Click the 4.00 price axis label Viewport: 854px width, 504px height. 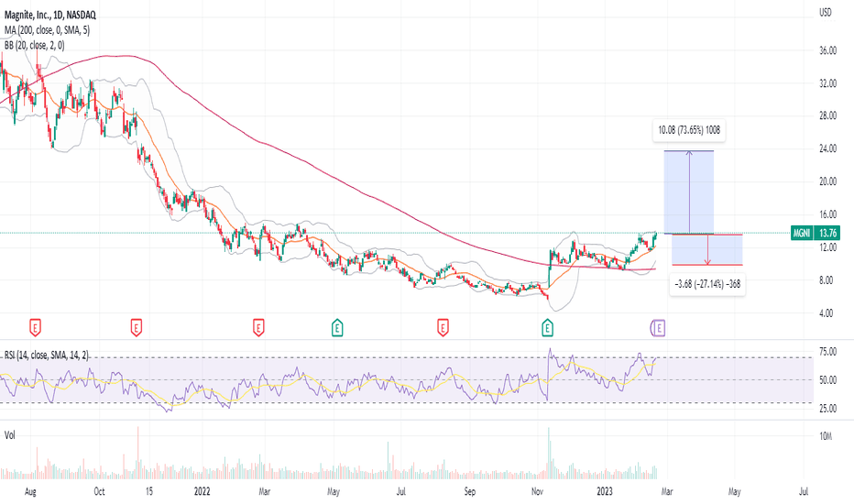pos(827,313)
